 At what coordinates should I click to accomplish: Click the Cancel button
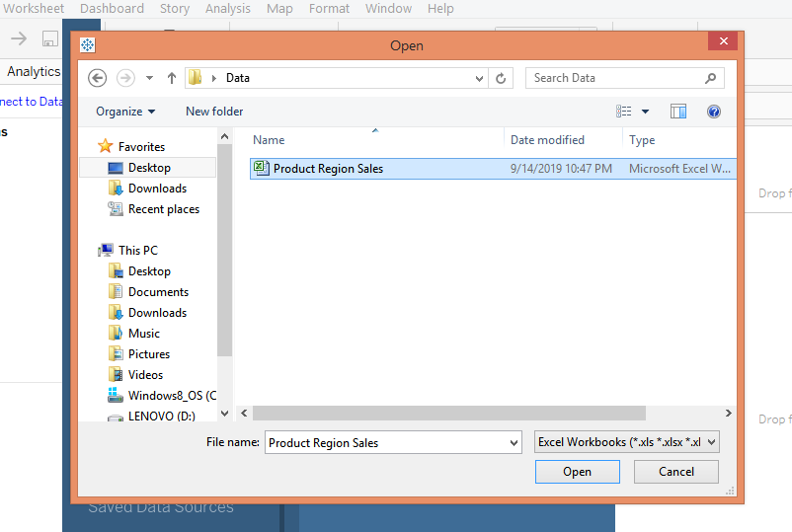676,472
